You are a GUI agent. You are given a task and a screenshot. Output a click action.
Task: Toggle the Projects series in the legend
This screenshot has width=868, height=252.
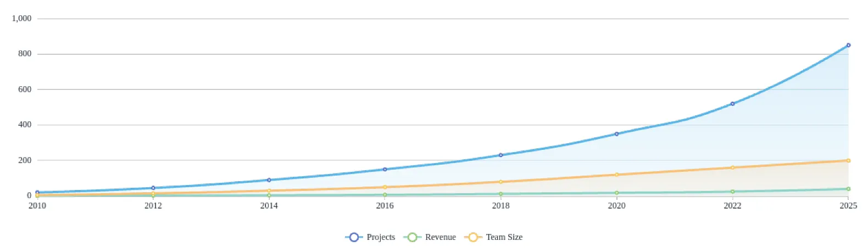click(370, 237)
